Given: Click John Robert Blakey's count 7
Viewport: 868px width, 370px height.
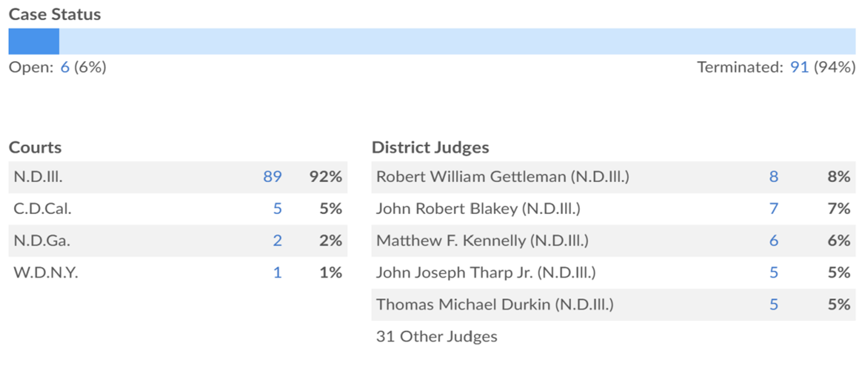Looking at the screenshot, I should click(773, 209).
